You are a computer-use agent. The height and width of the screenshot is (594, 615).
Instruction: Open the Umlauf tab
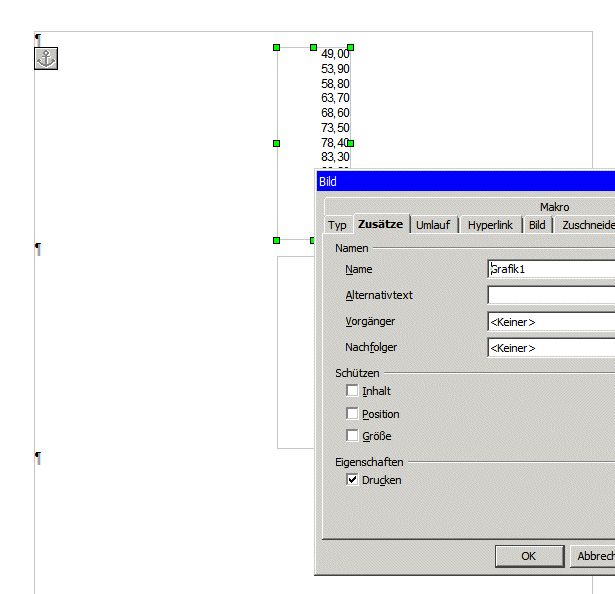pos(433,225)
